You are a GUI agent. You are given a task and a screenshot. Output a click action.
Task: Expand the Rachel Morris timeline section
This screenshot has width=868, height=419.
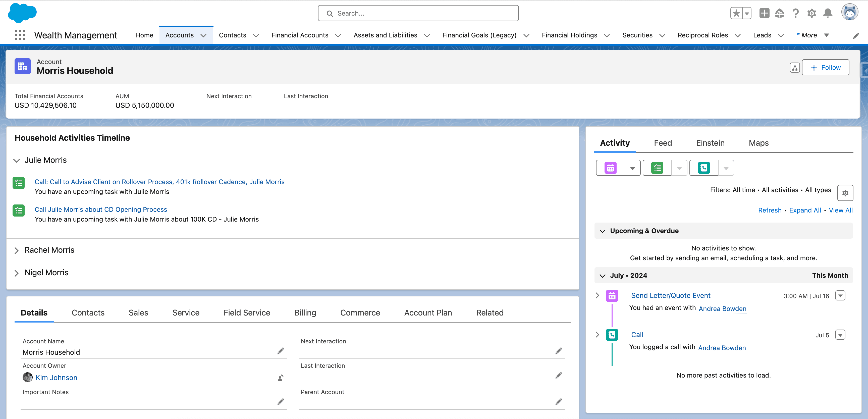16,250
